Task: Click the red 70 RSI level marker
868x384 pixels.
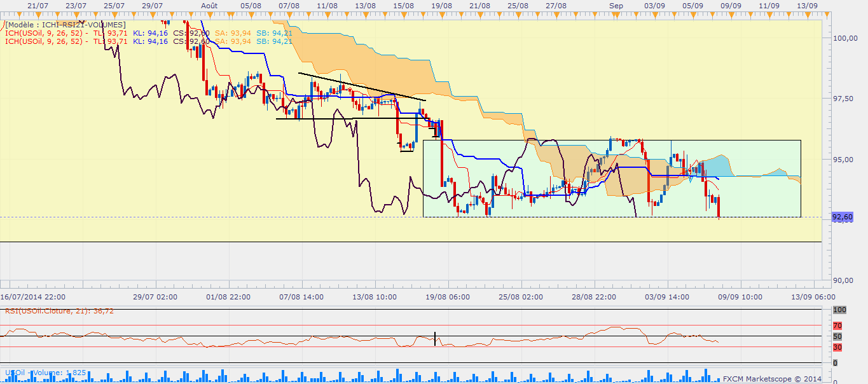Action: pos(837,325)
